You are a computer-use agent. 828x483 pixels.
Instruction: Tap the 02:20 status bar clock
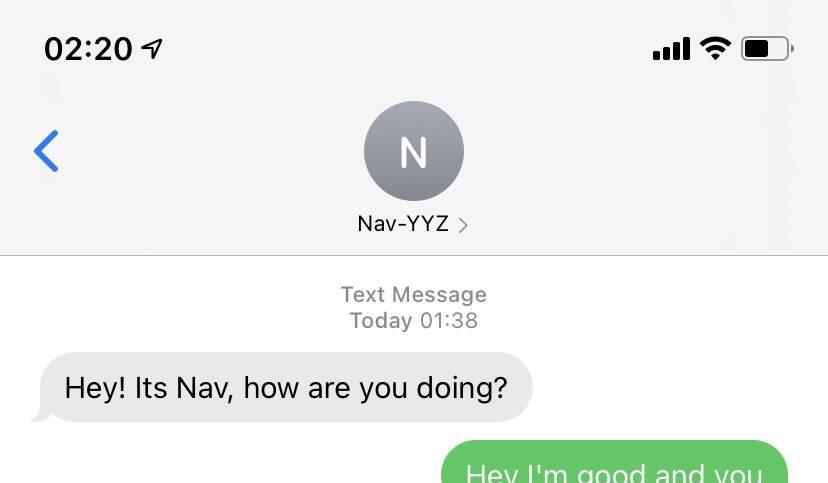click(x=88, y=49)
